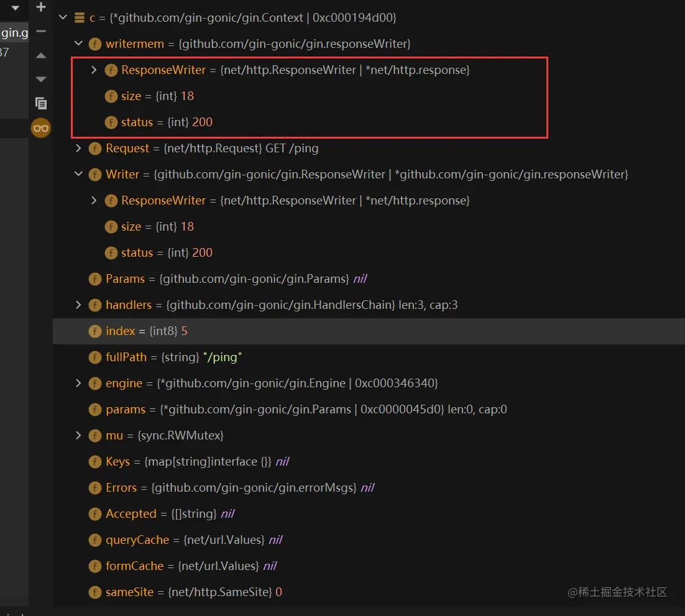Select the index = {int8} 5 row
The image size is (685, 616).
click(369, 331)
